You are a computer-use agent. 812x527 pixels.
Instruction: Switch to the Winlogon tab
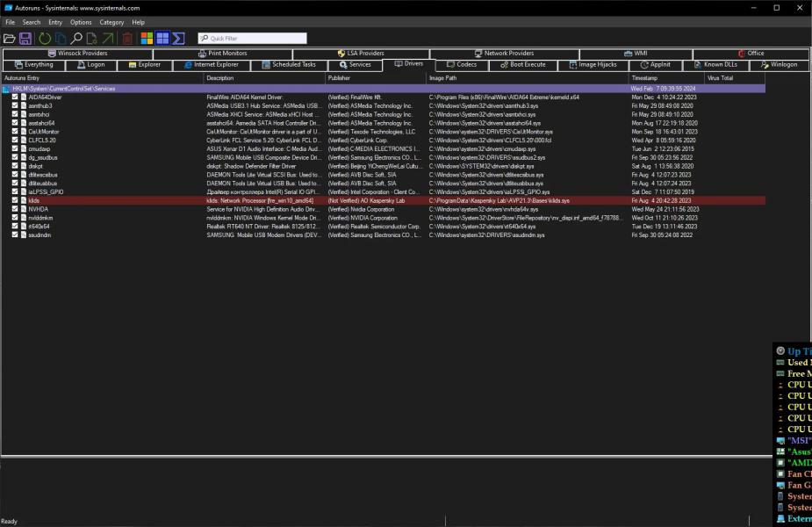click(x=780, y=65)
